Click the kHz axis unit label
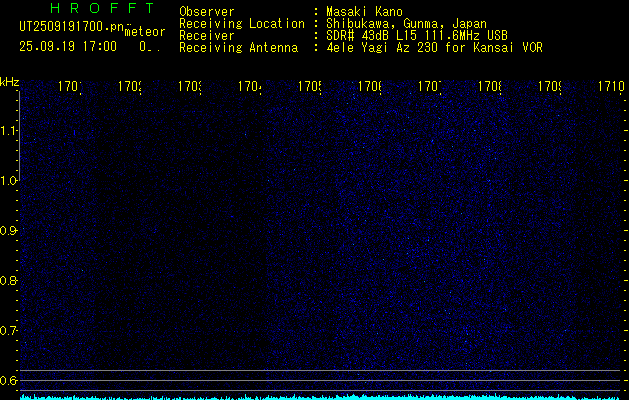 [x=10, y=83]
